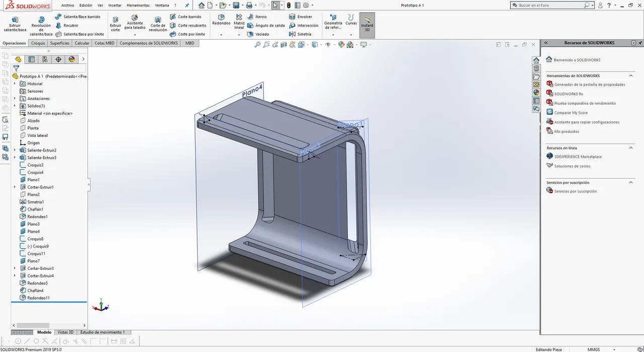Open the Insertar menu
Screen dimensions: 644x352
click(x=115, y=5)
